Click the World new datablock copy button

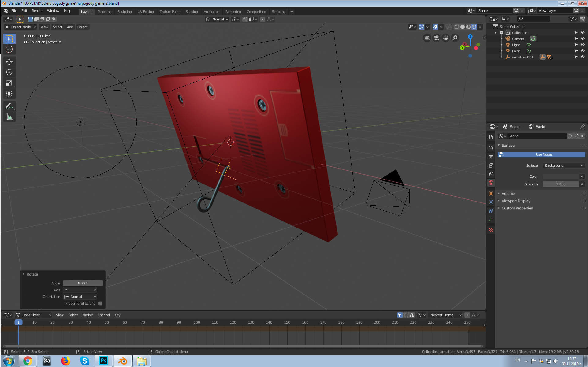[576, 136]
